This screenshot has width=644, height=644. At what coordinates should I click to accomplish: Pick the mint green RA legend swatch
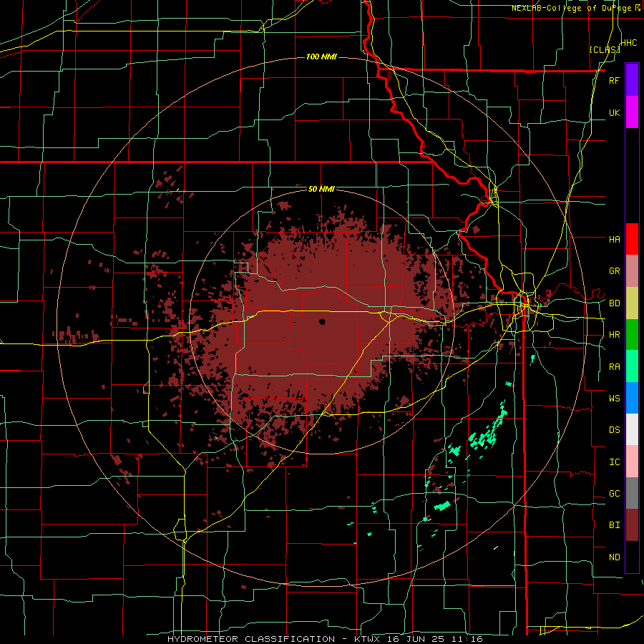tap(632, 366)
